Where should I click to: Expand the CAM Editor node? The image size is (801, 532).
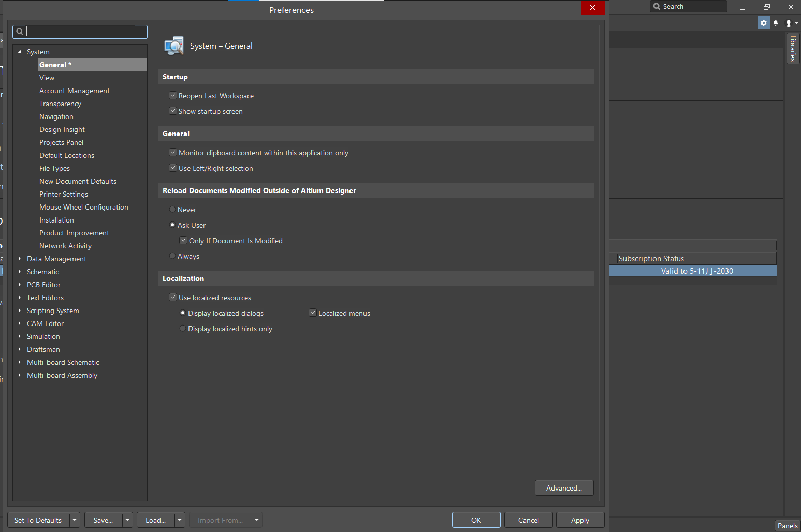[20, 323]
